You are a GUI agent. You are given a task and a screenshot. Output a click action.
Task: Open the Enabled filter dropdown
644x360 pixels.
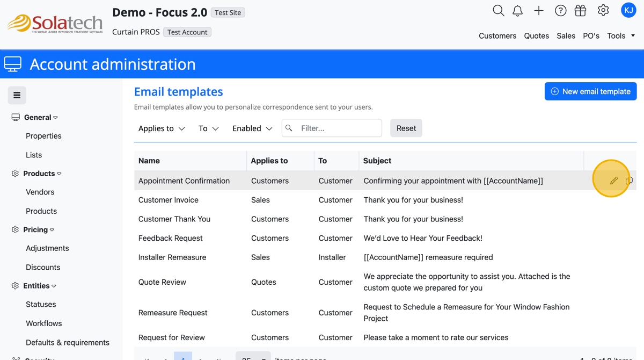point(252,128)
